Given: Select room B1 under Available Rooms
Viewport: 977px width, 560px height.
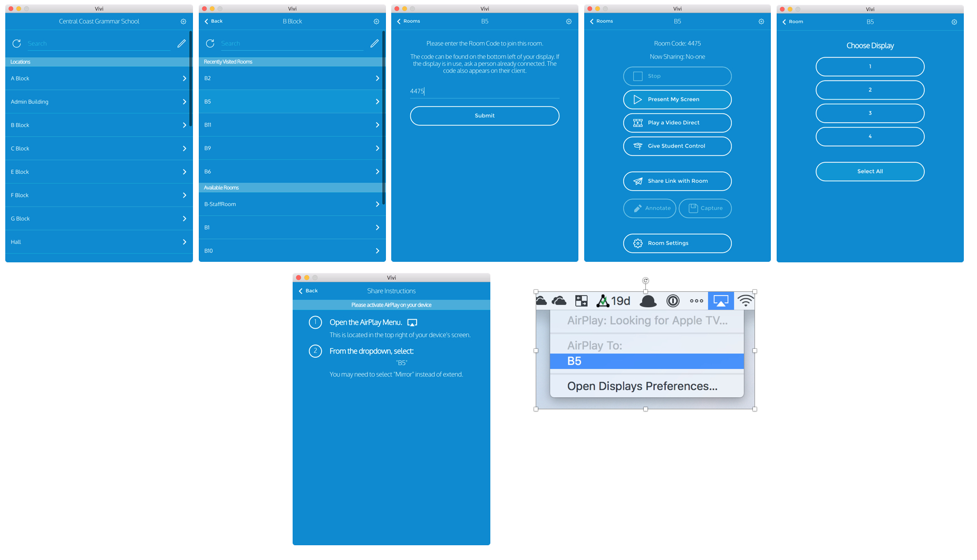Looking at the screenshot, I should point(292,228).
